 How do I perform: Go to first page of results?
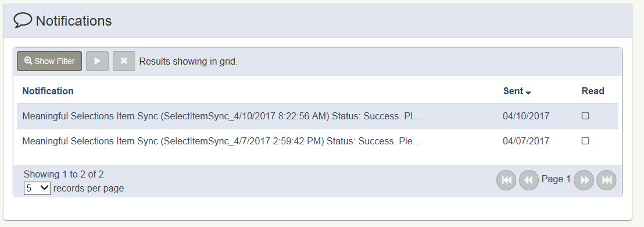pos(506,180)
